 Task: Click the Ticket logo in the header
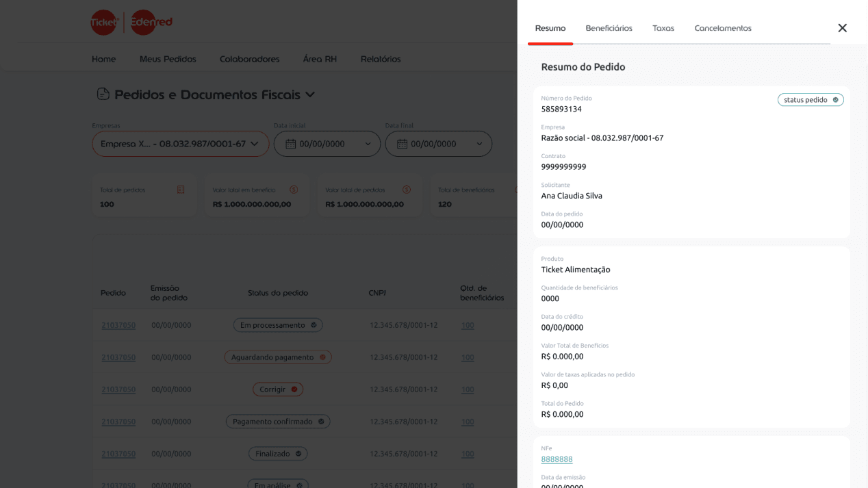[x=104, y=22]
